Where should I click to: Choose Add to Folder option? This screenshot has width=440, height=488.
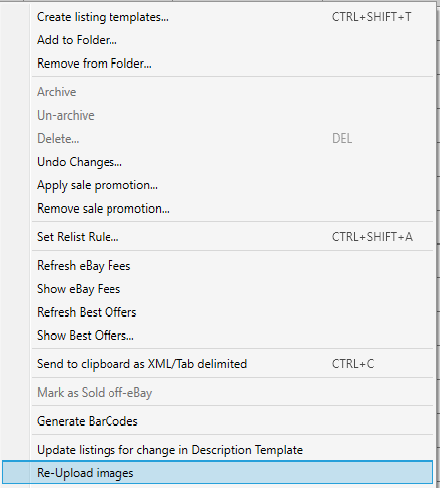coord(217,40)
